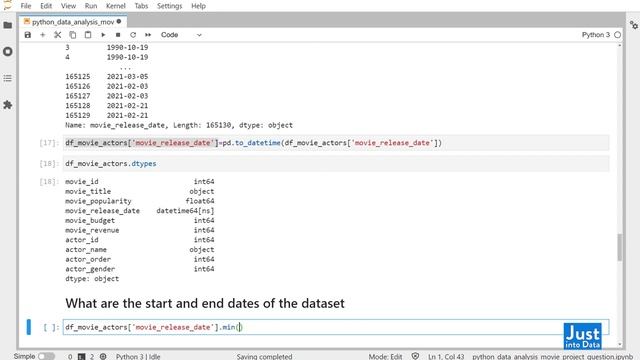
Task: Click the notebook trust shield icon
Action: click(x=415, y=356)
